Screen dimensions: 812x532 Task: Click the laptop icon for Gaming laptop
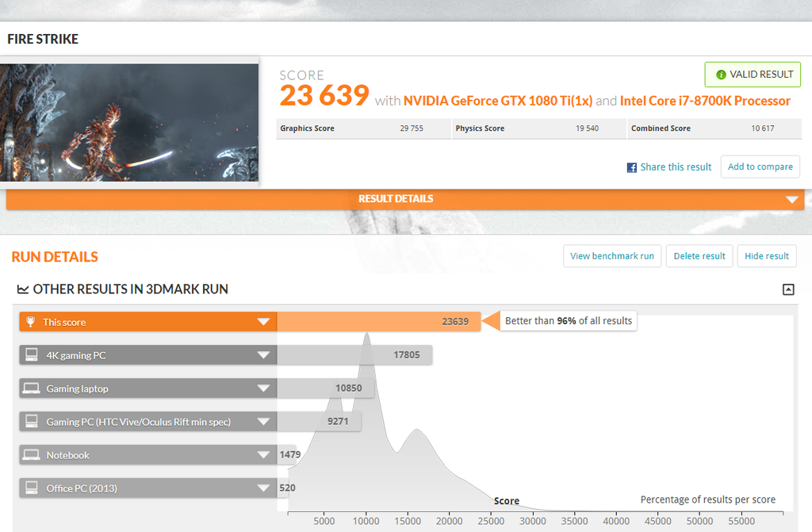point(31,388)
